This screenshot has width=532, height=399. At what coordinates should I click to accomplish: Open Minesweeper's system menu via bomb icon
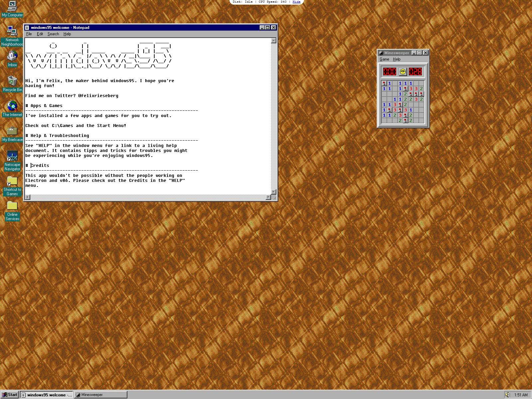point(380,53)
